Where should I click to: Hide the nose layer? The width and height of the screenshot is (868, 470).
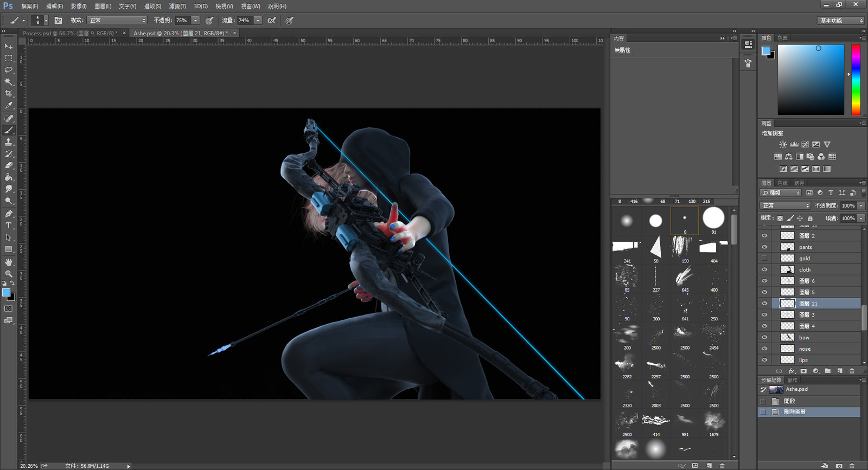[x=764, y=349]
